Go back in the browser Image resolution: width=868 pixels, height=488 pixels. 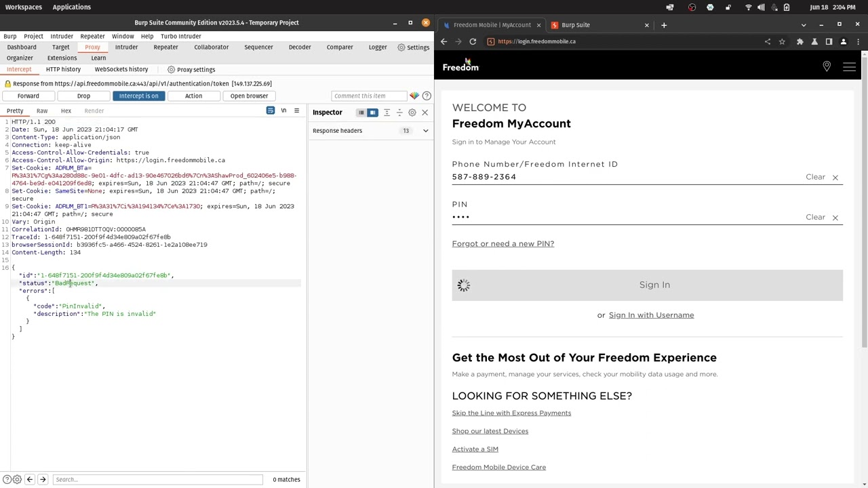[x=444, y=41]
